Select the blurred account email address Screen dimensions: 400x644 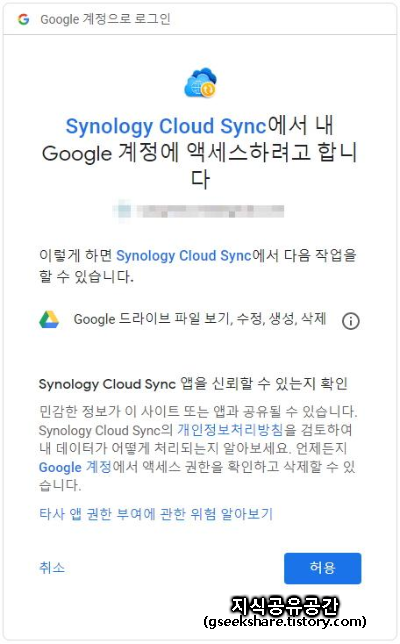(x=210, y=211)
